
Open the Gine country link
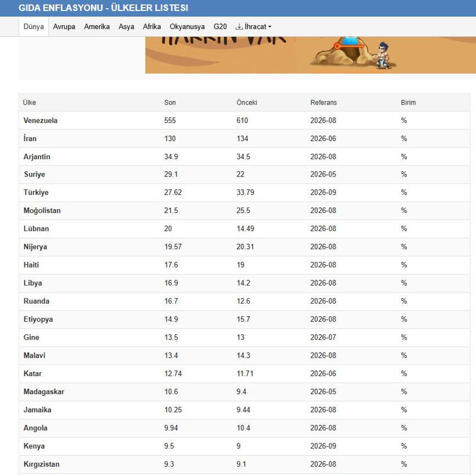point(31,337)
